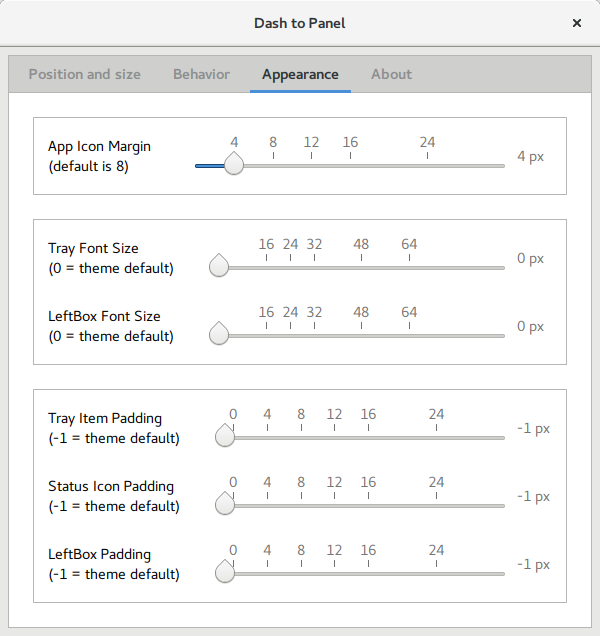Screen dimensions: 600x636
Task: Set Tray Font Size to the 64 mark
Action: [409, 267]
